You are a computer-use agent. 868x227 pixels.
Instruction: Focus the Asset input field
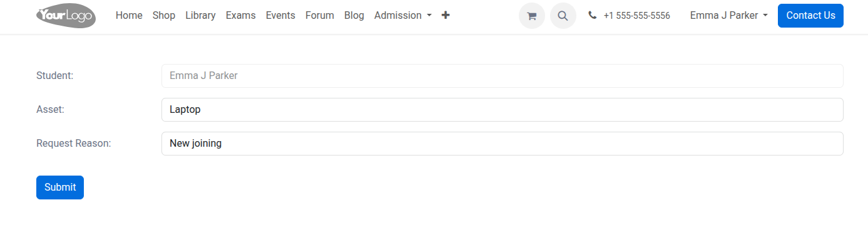point(503,110)
